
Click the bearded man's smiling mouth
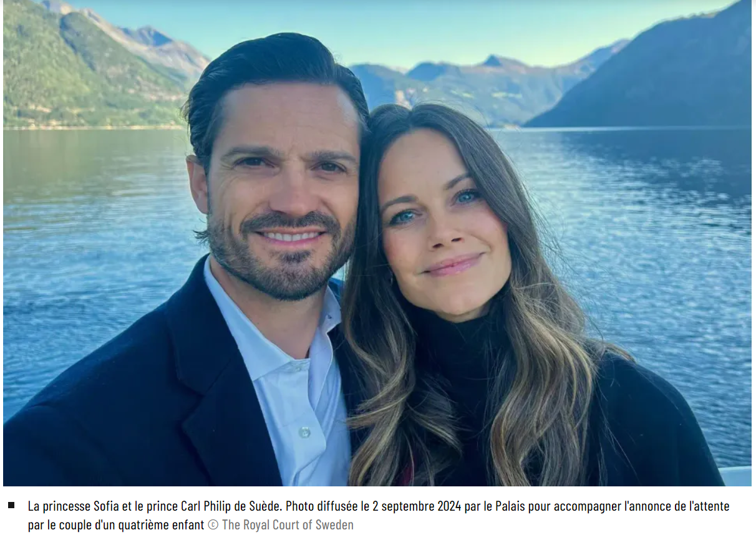(291, 237)
